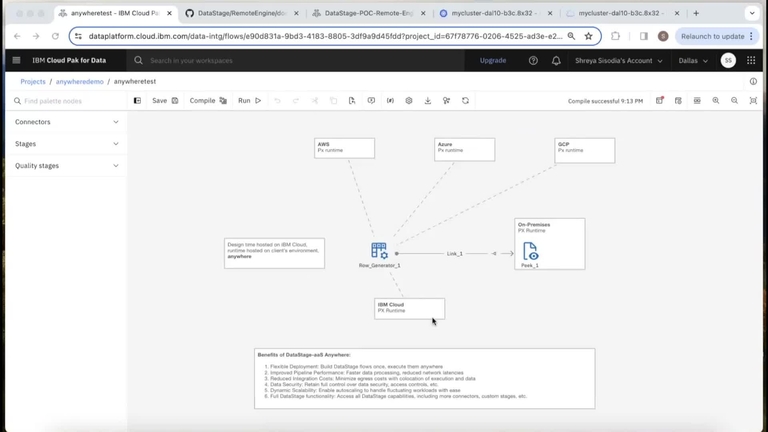Expand the Connectors palette section

click(66, 122)
